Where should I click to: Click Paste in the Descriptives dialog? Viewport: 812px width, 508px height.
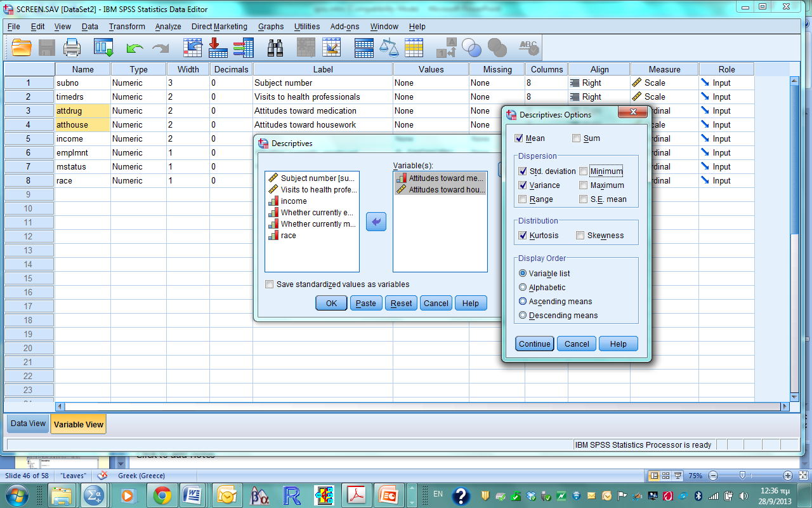coord(366,303)
